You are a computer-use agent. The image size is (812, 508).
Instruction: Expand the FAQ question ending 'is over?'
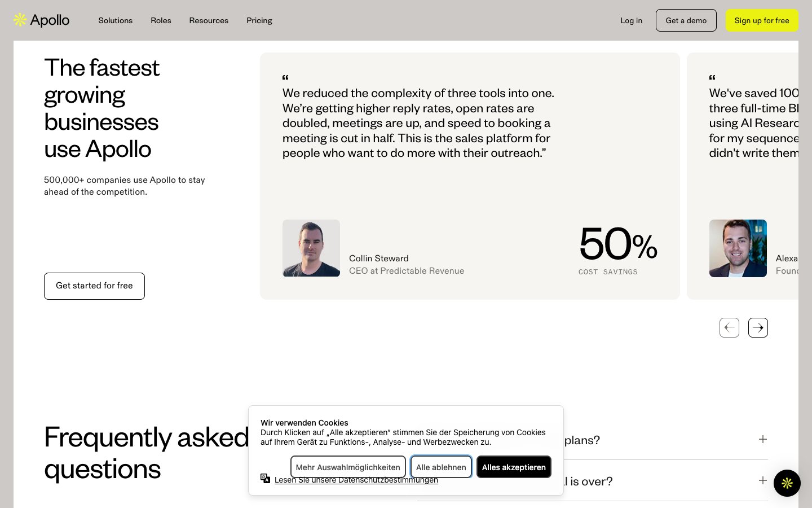pos(762,480)
